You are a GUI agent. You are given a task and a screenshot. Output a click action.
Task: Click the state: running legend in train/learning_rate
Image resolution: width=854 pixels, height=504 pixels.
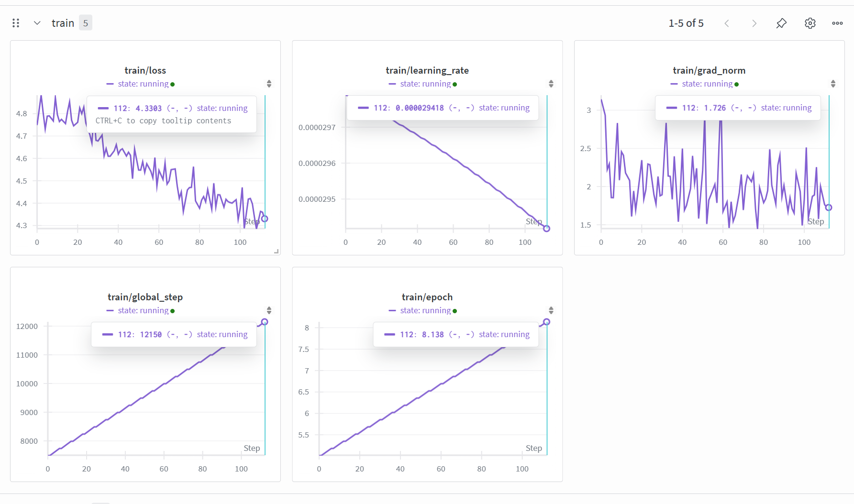click(x=425, y=84)
